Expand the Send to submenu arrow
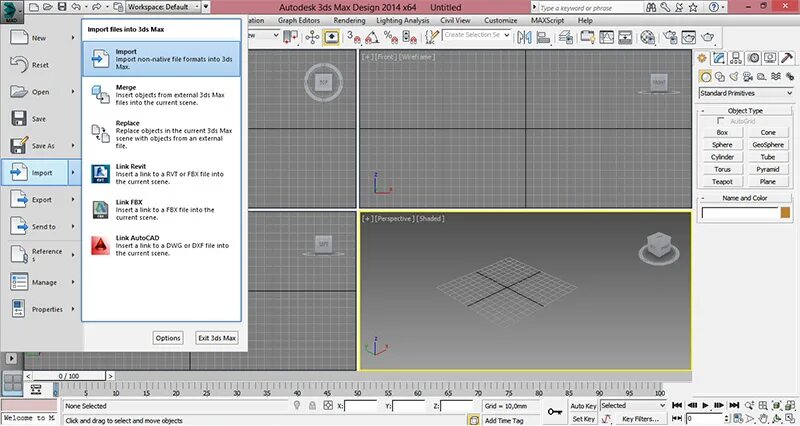800x426 pixels. click(x=73, y=227)
